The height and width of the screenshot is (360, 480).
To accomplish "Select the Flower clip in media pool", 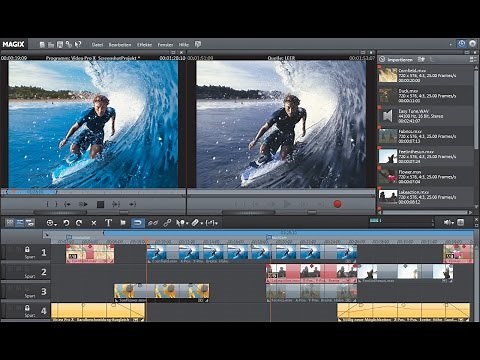I will point(426,177).
